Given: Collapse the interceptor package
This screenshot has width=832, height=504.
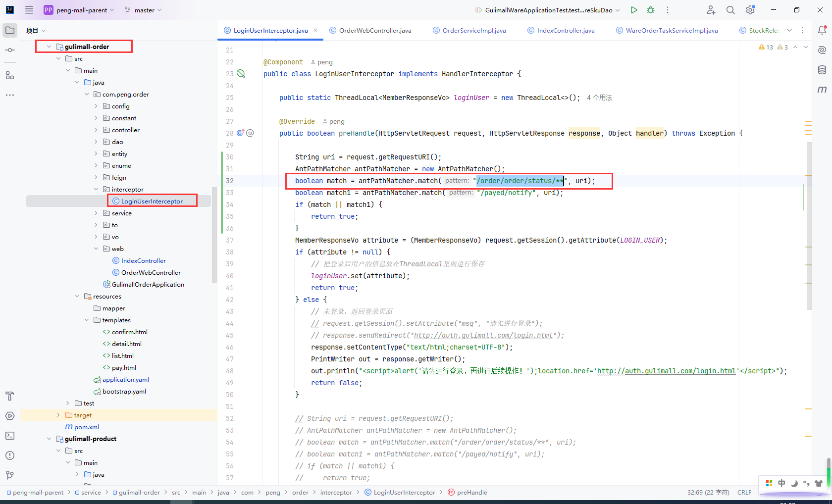Looking at the screenshot, I should tap(96, 189).
